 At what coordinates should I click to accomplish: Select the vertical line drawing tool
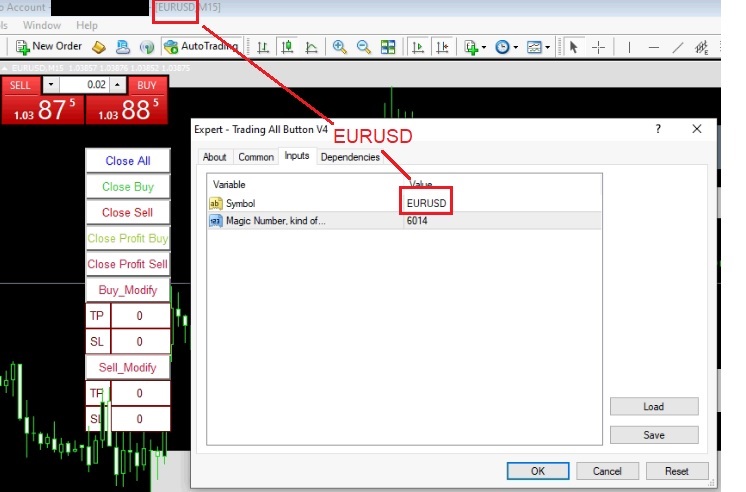[629, 47]
